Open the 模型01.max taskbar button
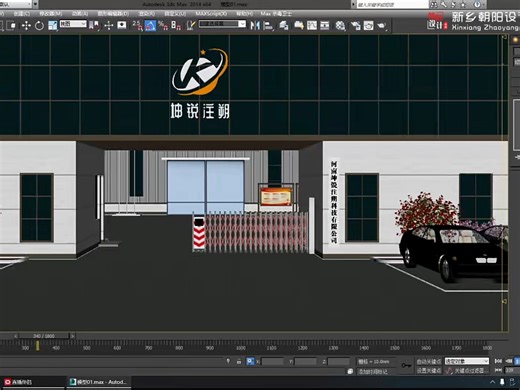The image size is (520, 390). pyautogui.click(x=99, y=382)
